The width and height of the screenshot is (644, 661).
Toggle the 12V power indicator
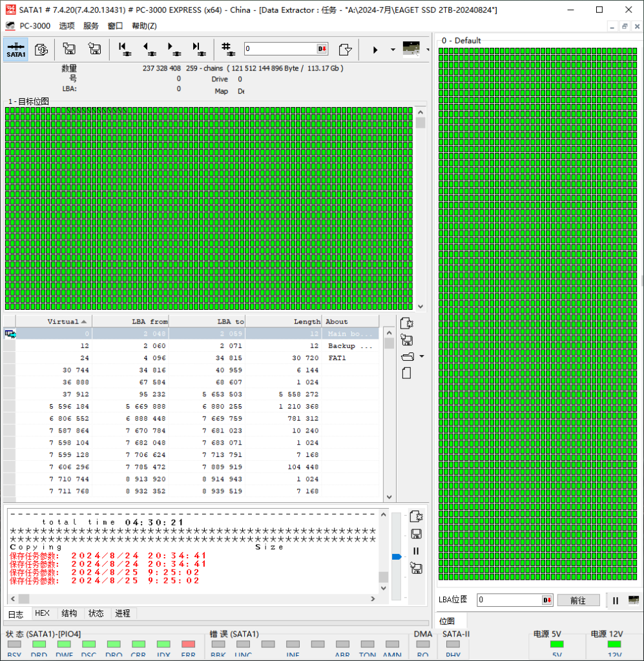pyautogui.click(x=614, y=644)
